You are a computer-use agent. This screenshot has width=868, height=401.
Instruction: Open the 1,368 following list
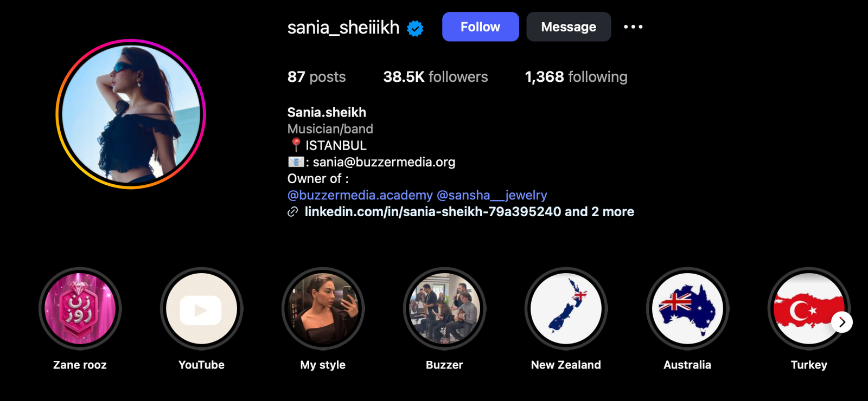coord(576,77)
